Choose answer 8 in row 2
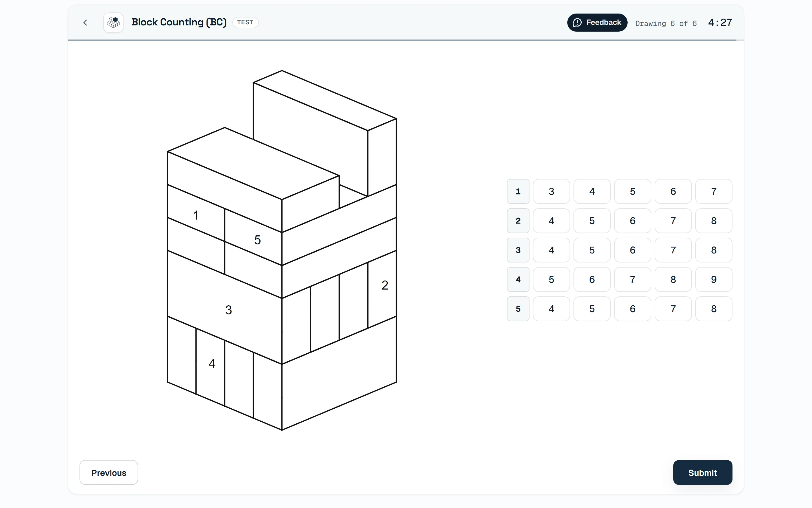Viewport: 812px width, 508px height. [714, 221]
